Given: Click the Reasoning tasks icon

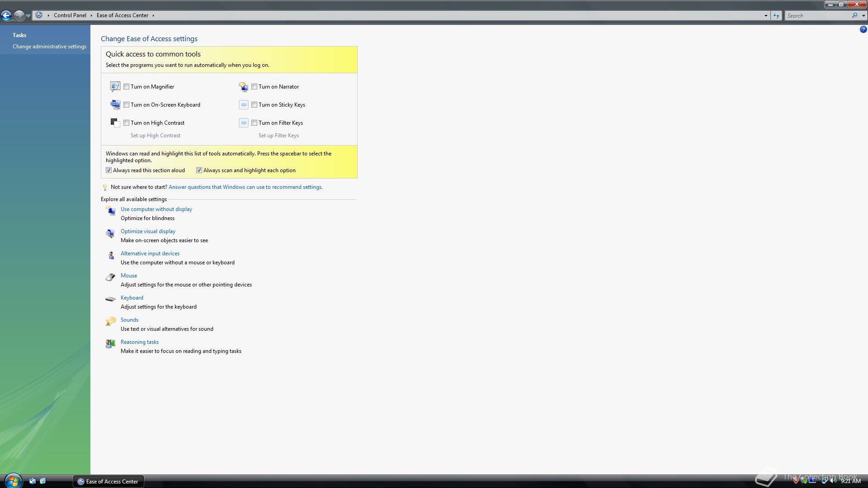Looking at the screenshot, I should [110, 344].
